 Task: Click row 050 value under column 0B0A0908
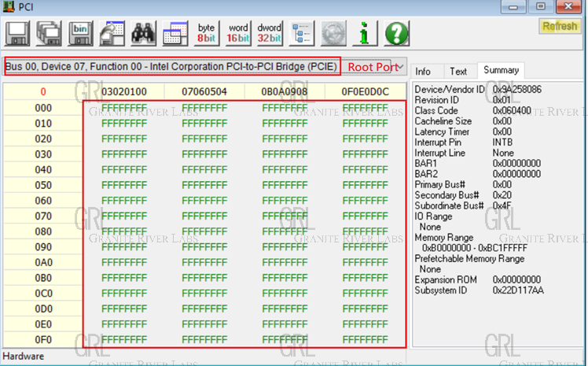click(285, 185)
